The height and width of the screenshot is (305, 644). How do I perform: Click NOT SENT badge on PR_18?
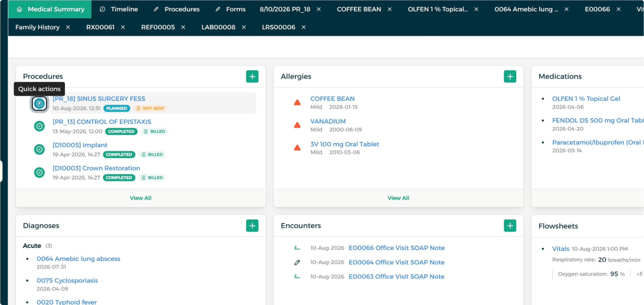pyautogui.click(x=150, y=108)
